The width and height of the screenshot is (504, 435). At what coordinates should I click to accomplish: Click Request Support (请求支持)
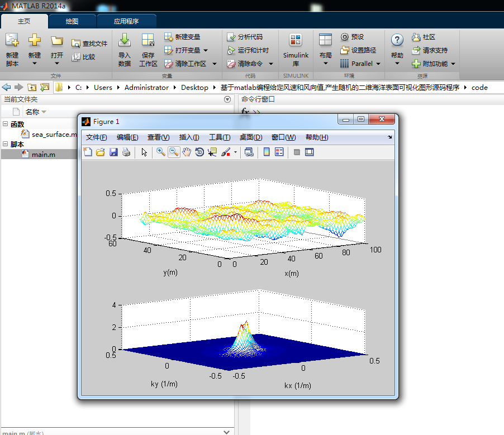(x=430, y=50)
